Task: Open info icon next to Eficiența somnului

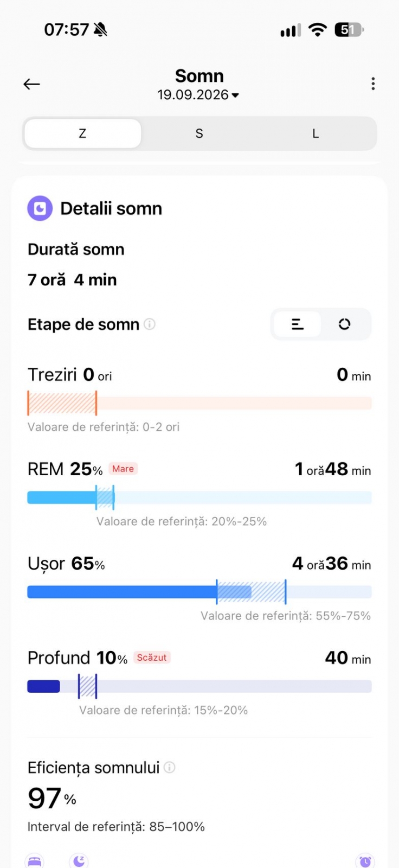Action: coord(170,767)
